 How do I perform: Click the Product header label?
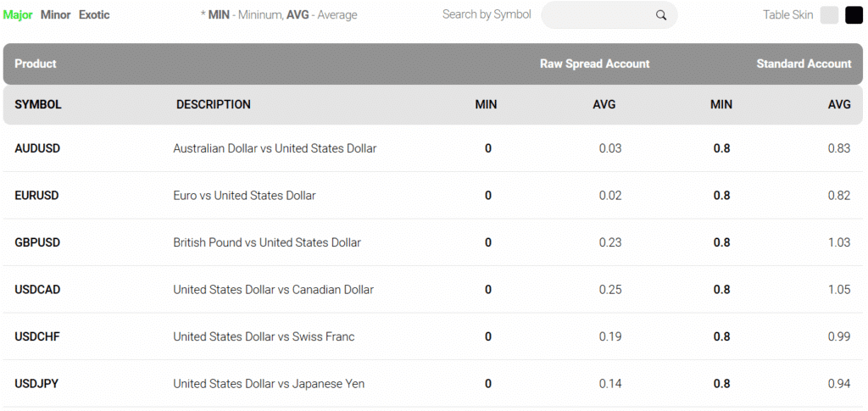coord(36,64)
